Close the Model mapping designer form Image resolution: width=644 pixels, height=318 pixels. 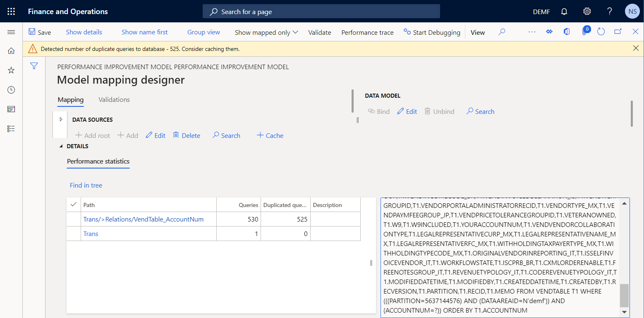coord(635,32)
